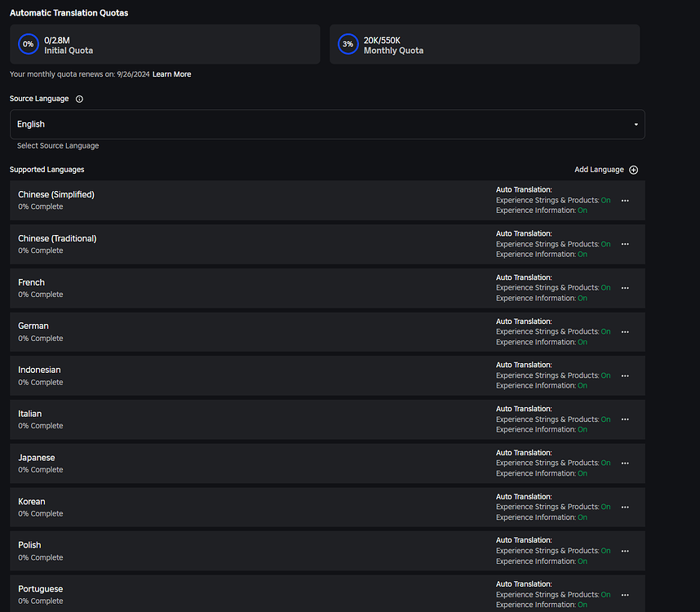The image size is (700, 612).
Task: Select the Japanese language row title
Action: tap(37, 458)
